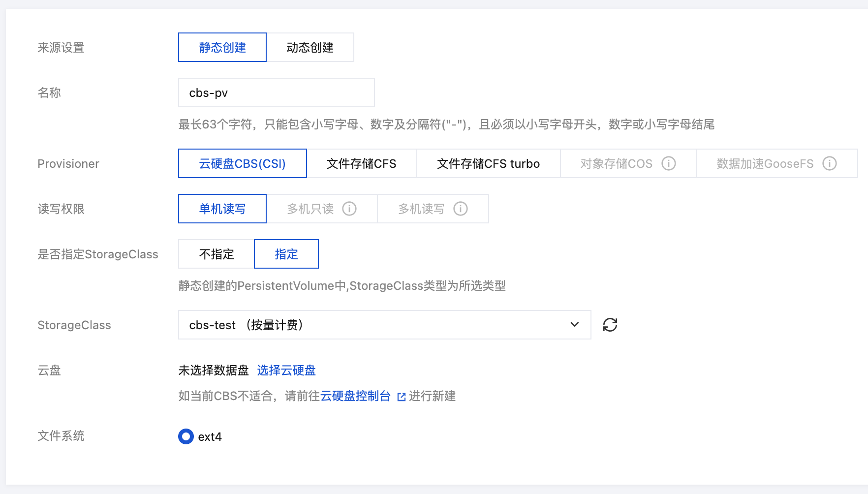Click the refresh StorageClass list icon
868x494 pixels.
click(x=610, y=325)
